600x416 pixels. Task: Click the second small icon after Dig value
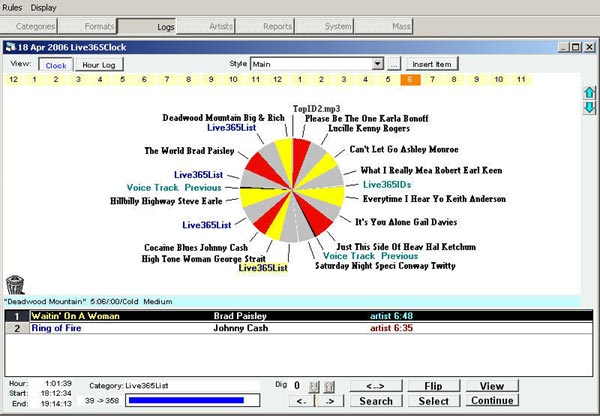[x=329, y=387]
